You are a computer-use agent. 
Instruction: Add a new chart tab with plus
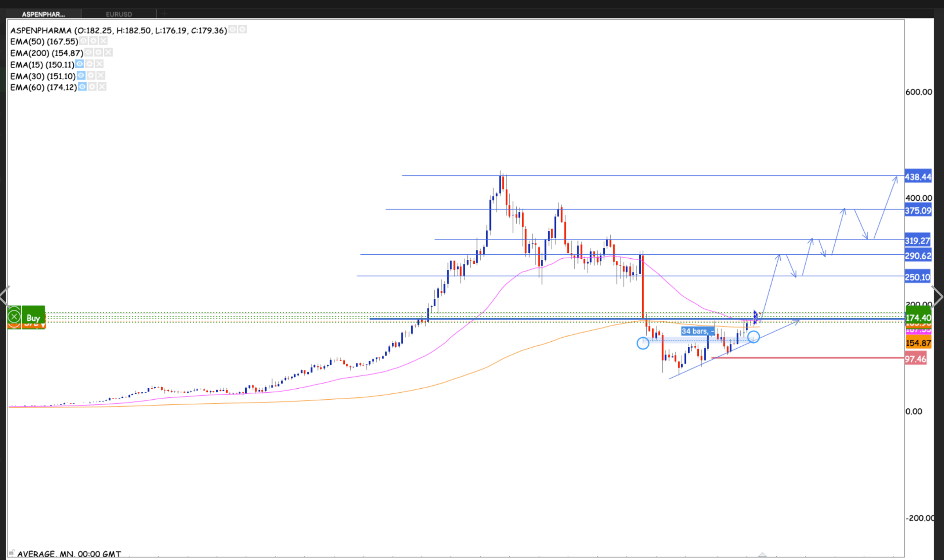164,14
